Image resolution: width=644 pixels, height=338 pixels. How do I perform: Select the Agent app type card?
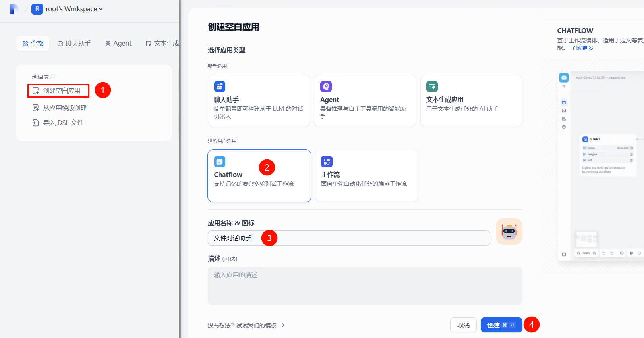click(x=365, y=101)
